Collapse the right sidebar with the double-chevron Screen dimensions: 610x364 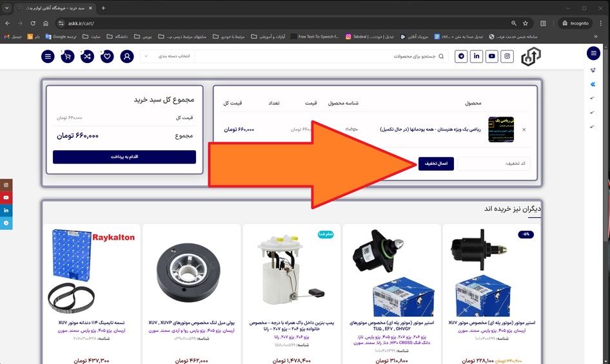pos(593,84)
